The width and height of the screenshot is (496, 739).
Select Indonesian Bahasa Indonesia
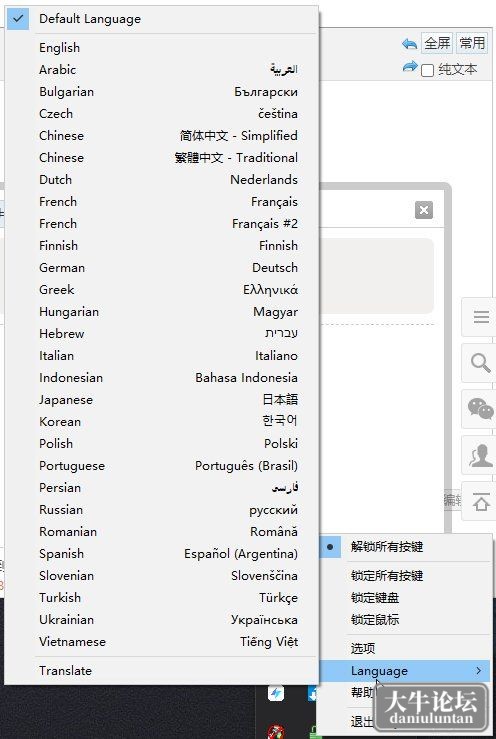click(162, 378)
